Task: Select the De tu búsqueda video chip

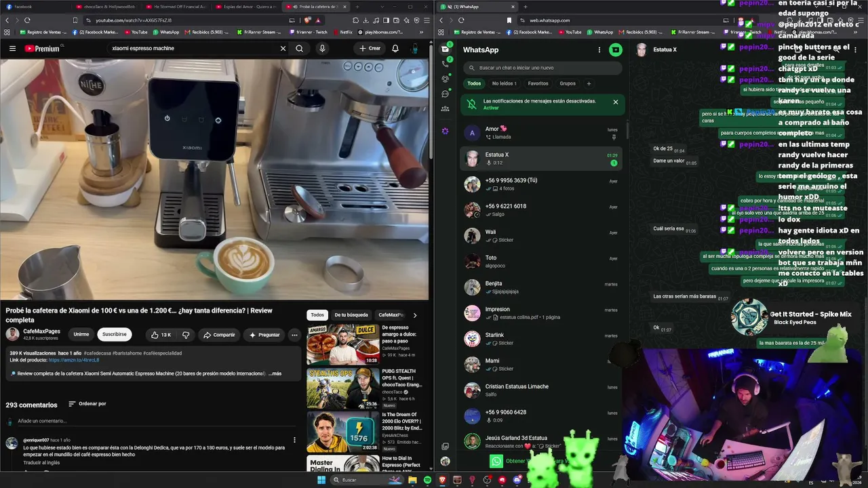Action: click(351, 315)
